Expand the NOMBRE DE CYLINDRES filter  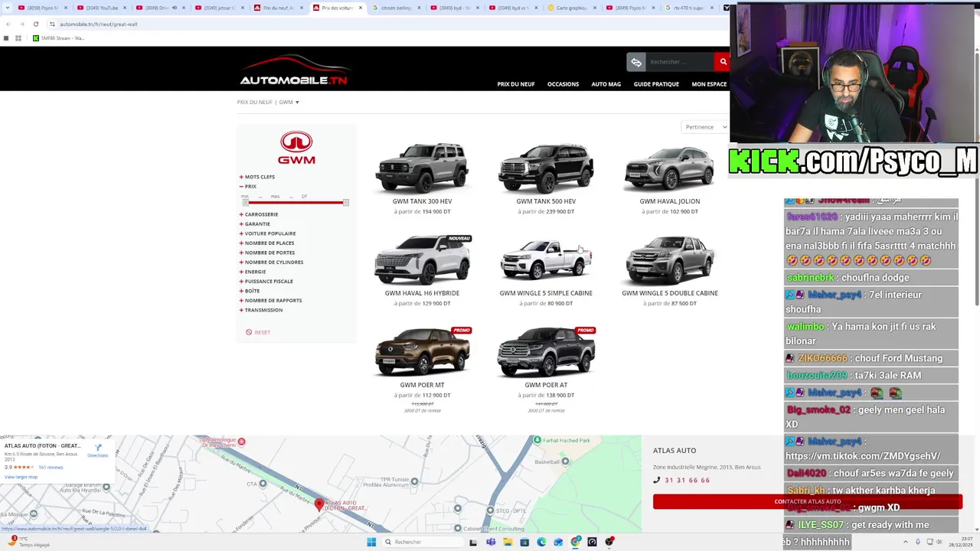[x=271, y=262]
